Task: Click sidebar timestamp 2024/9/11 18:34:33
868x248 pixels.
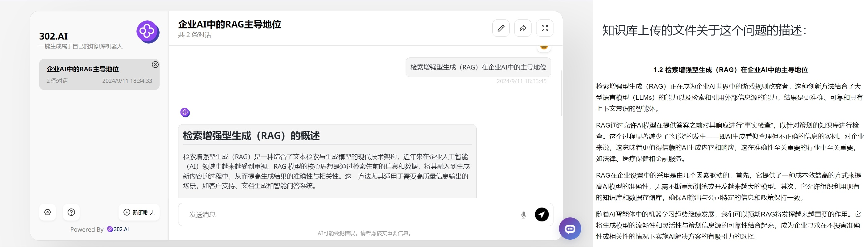Action: [127, 81]
